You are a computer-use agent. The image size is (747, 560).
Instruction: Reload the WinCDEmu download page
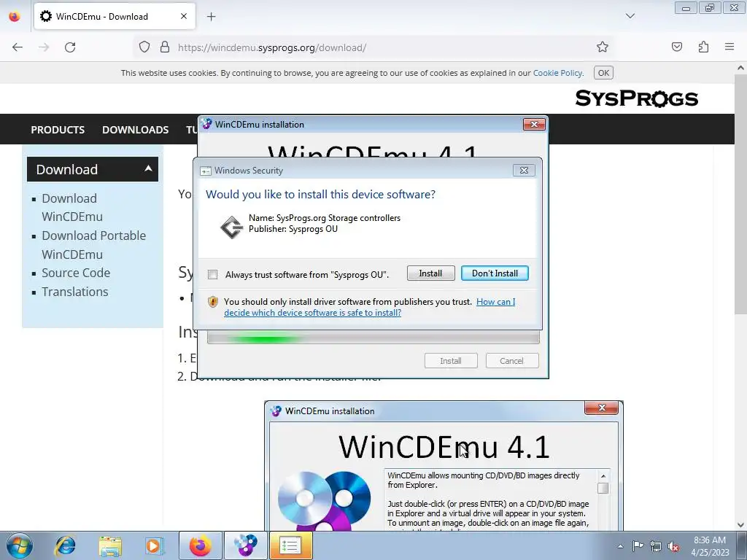[x=70, y=47]
